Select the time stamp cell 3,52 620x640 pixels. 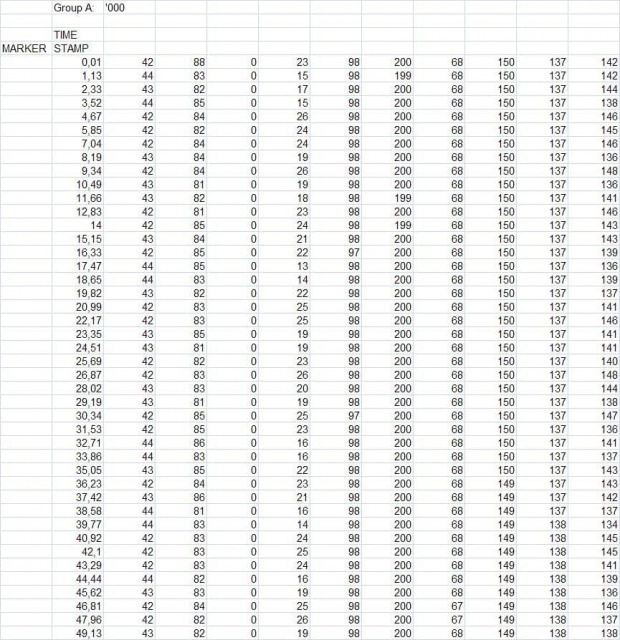pos(78,103)
